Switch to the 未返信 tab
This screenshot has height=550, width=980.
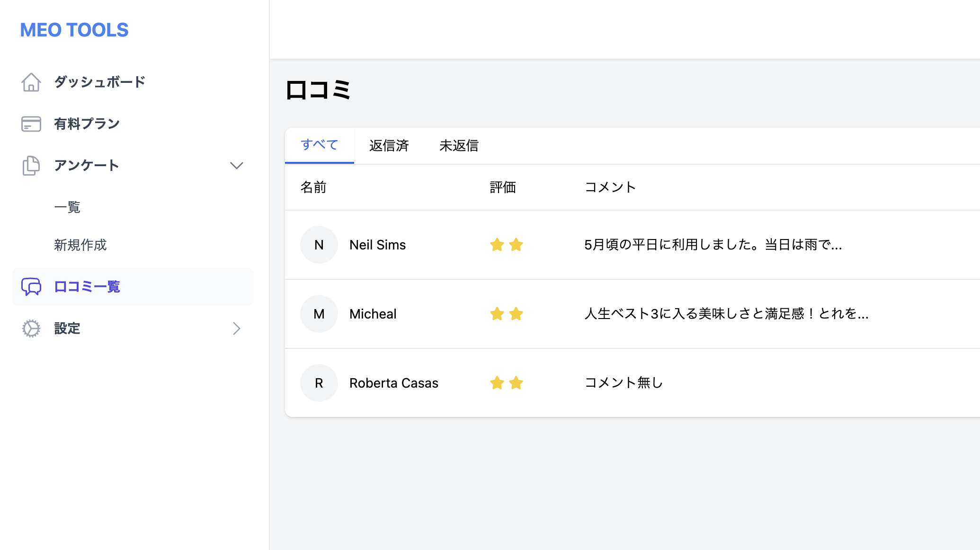(x=459, y=145)
